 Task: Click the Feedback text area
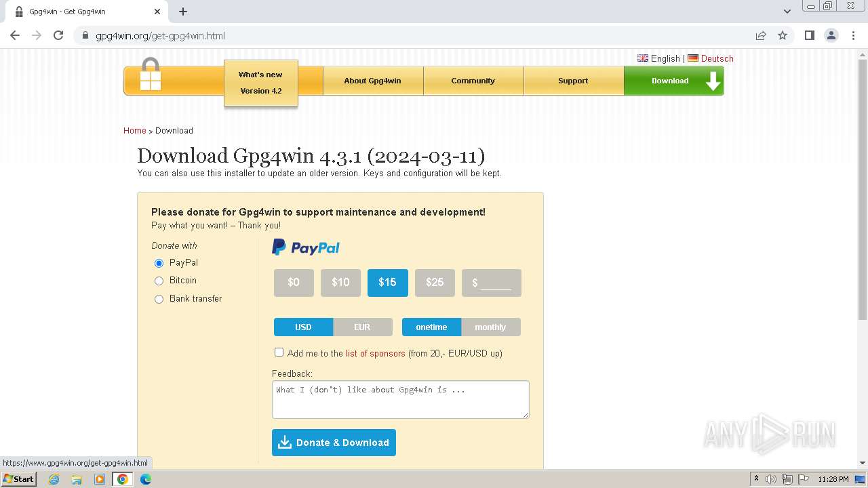click(401, 399)
